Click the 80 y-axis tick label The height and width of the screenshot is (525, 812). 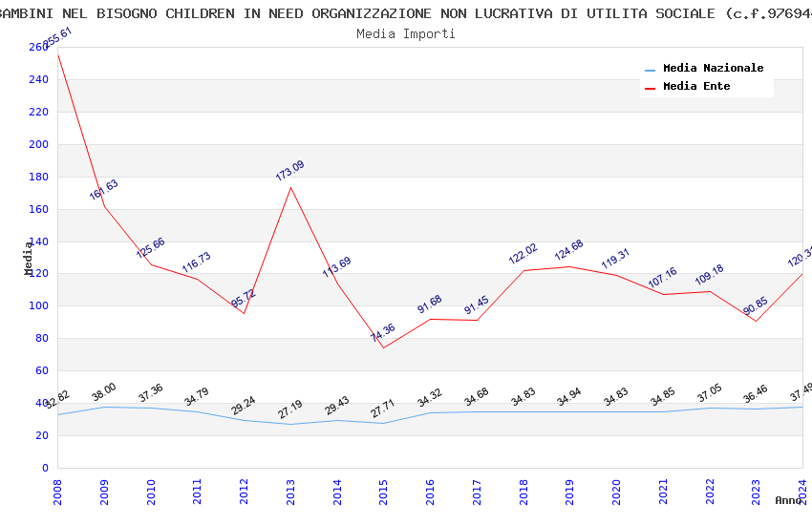point(42,338)
